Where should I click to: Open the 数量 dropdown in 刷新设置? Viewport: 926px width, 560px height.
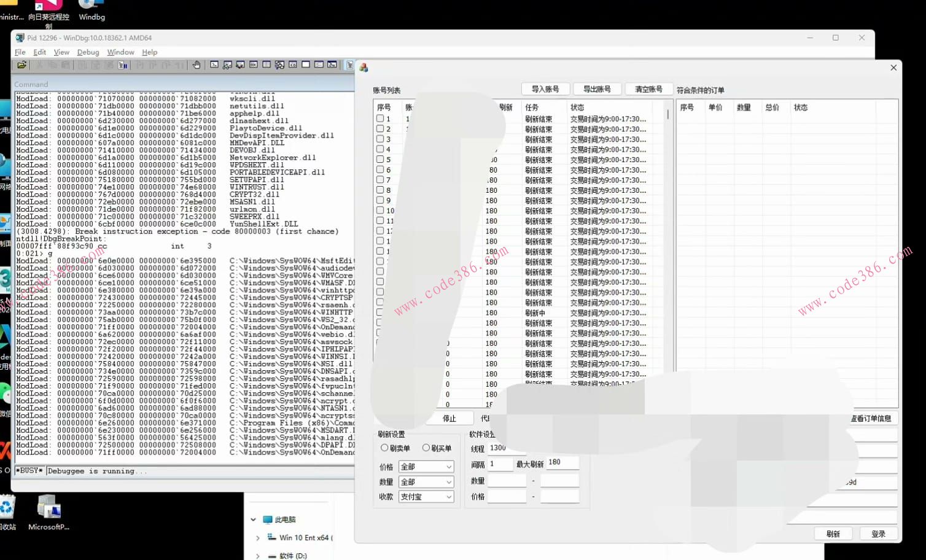426,482
